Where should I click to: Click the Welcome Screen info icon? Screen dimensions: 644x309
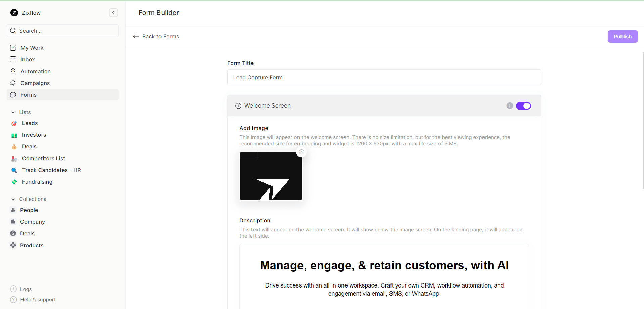click(x=510, y=106)
